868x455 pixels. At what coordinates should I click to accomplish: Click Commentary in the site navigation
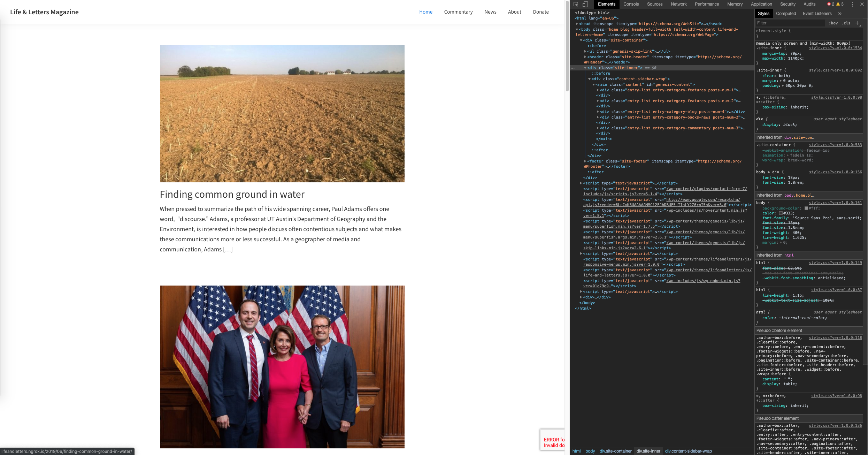coord(458,12)
